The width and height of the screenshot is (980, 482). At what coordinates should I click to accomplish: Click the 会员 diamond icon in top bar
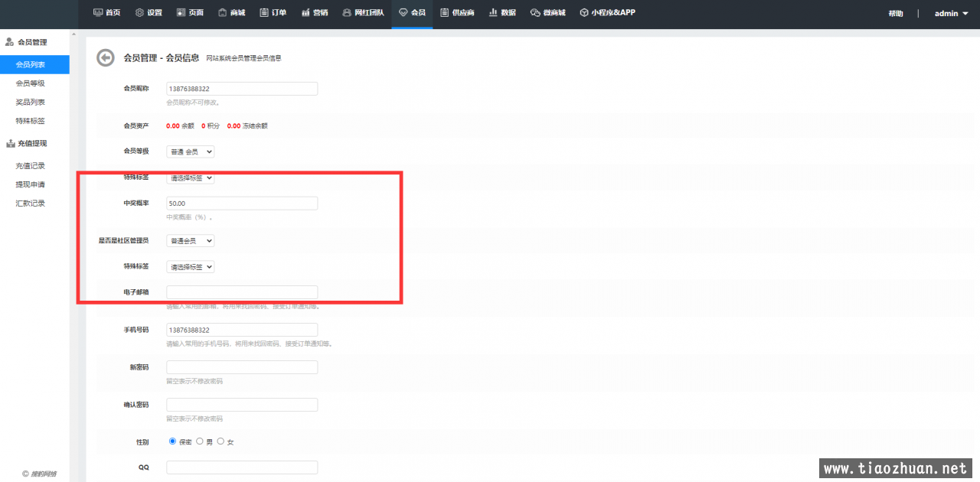pyautogui.click(x=403, y=12)
